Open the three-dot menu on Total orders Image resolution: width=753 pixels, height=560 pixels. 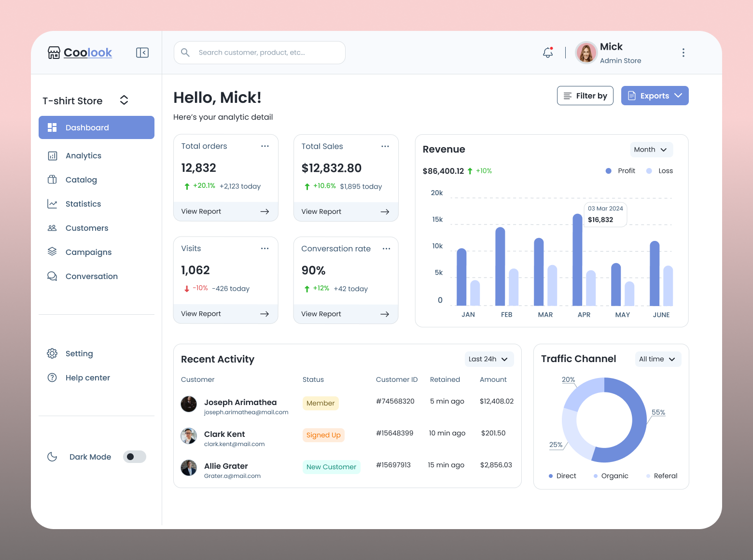click(265, 146)
